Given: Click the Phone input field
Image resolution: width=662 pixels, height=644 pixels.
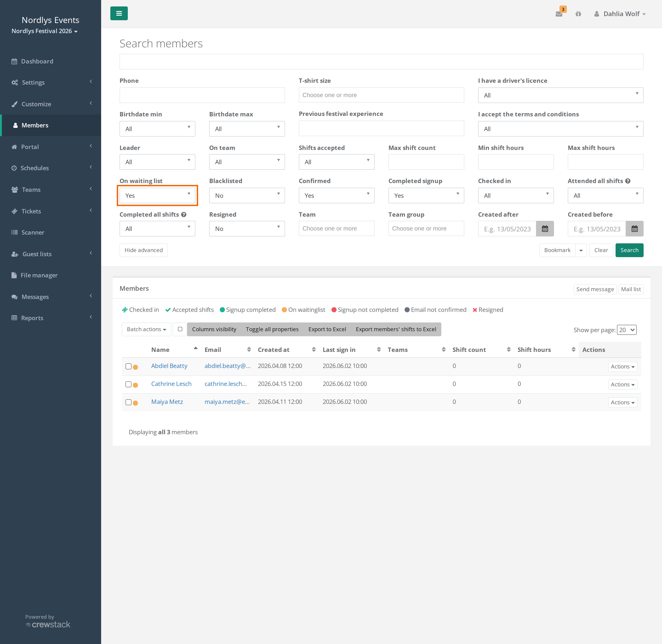Looking at the screenshot, I should 202,95.
